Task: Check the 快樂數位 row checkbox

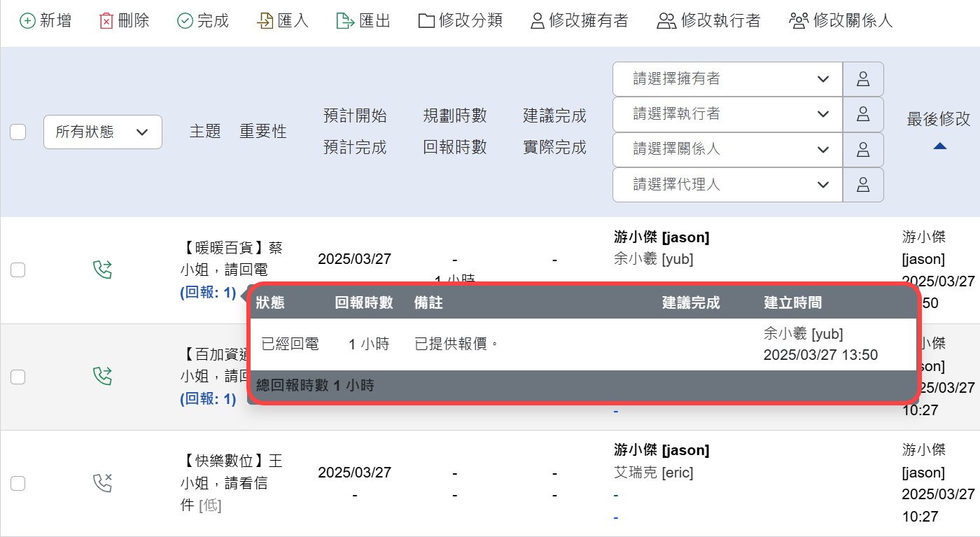Action: pyautogui.click(x=18, y=483)
